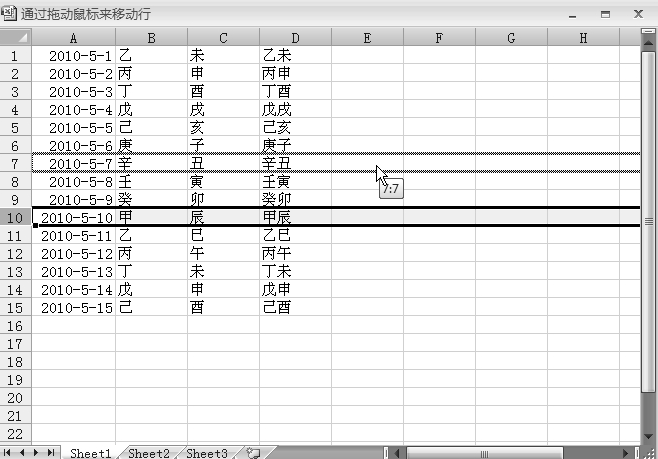Select cell containing 甲辰
Screen dimensions: 658x459
pos(295,217)
